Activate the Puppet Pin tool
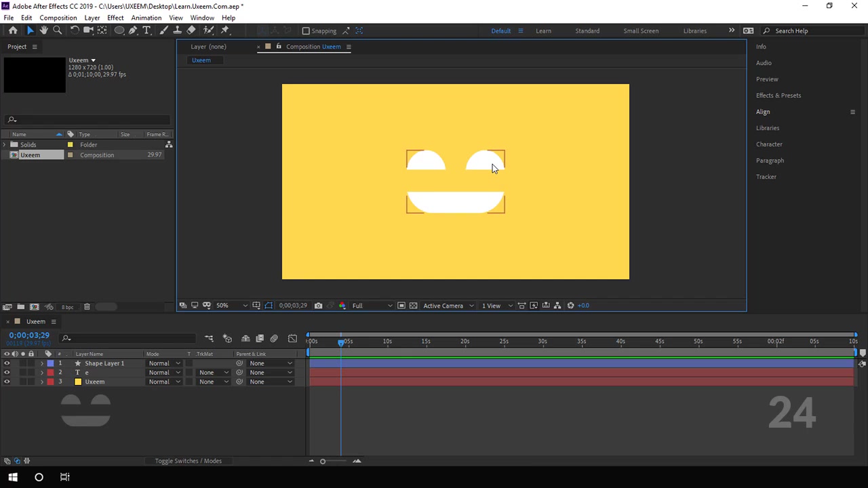Image resolution: width=868 pixels, height=488 pixels. pos(225,30)
